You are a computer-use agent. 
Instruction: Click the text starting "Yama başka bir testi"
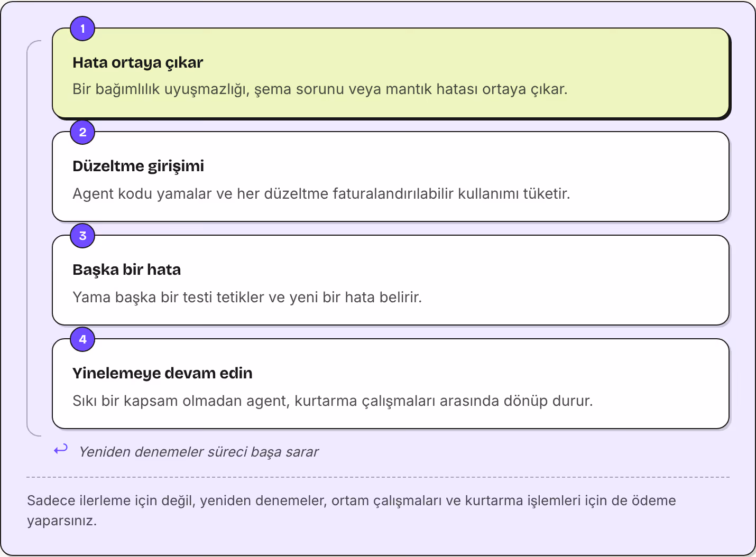[x=247, y=297]
